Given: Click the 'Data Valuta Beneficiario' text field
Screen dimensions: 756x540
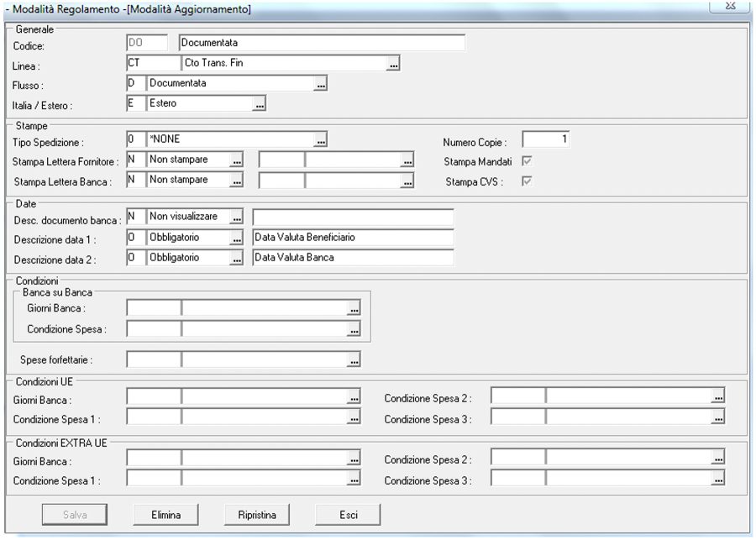Looking at the screenshot, I should (x=353, y=238).
